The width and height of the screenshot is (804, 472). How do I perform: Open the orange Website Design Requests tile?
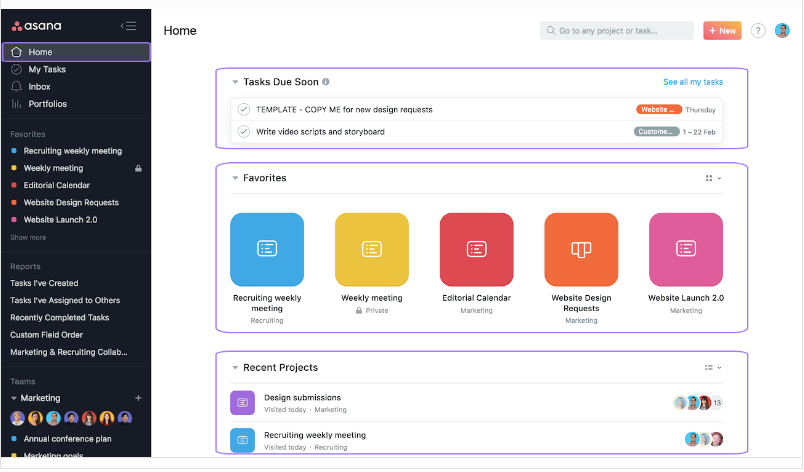click(581, 249)
